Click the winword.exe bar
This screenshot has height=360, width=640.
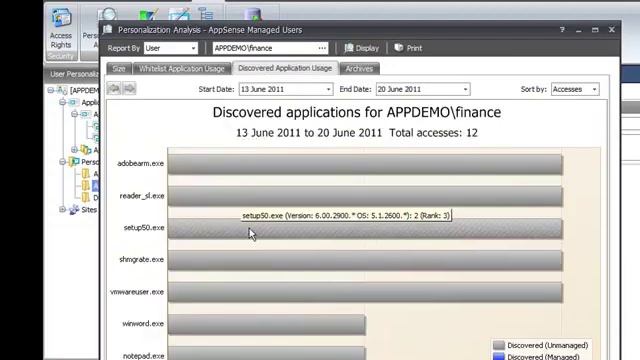(267, 325)
